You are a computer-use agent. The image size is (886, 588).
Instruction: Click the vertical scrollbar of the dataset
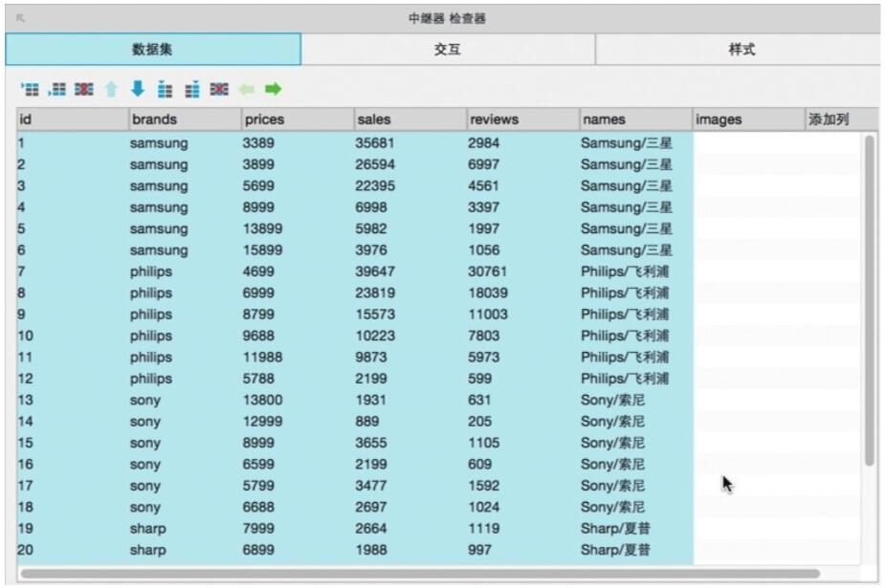(869, 300)
